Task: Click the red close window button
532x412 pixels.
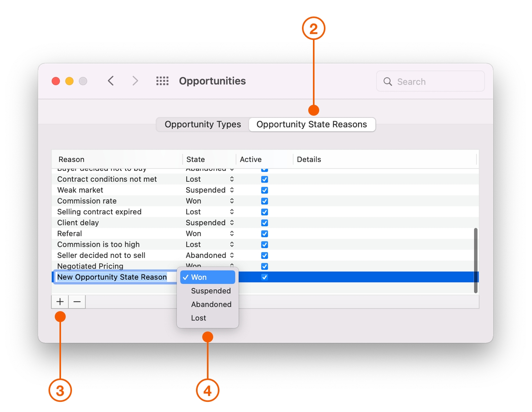Action: point(56,81)
